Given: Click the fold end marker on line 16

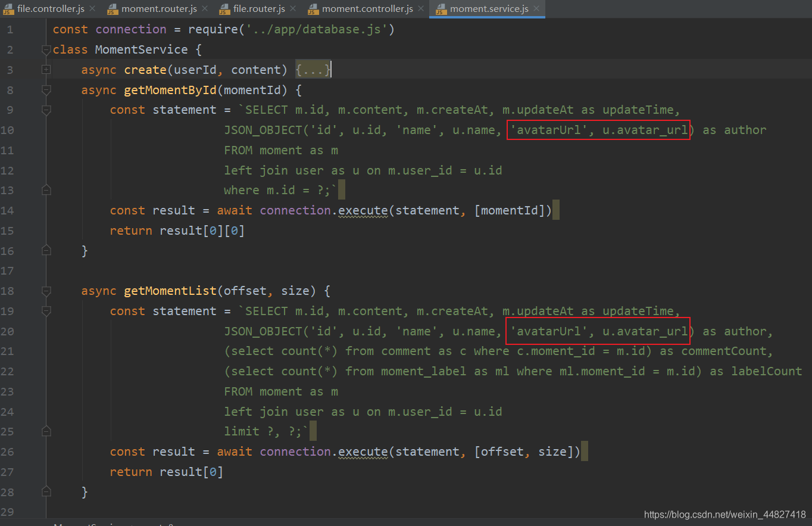Looking at the screenshot, I should click(46, 251).
